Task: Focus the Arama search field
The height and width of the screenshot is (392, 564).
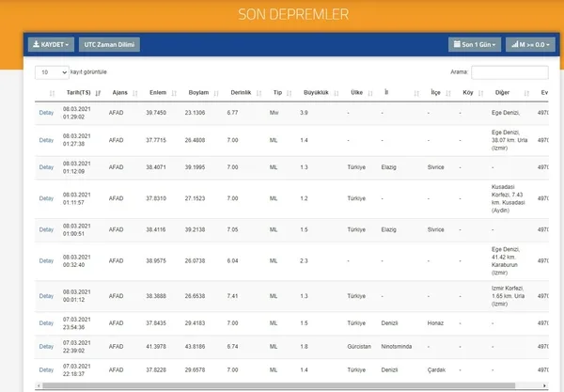Action: (x=509, y=72)
